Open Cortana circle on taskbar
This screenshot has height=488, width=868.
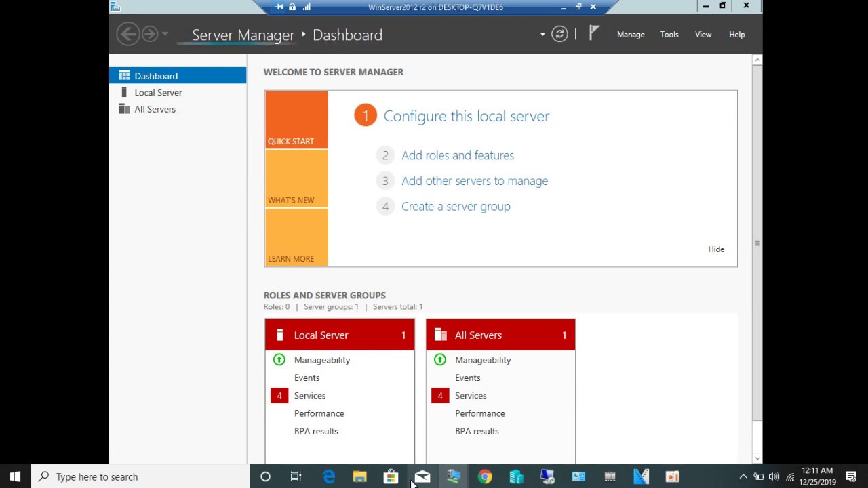coord(265,476)
